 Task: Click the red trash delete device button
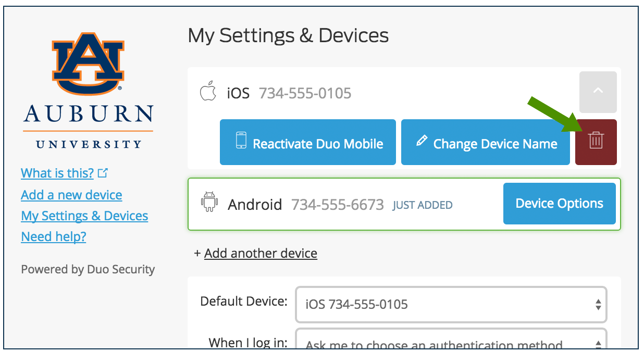(x=596, y=142)
